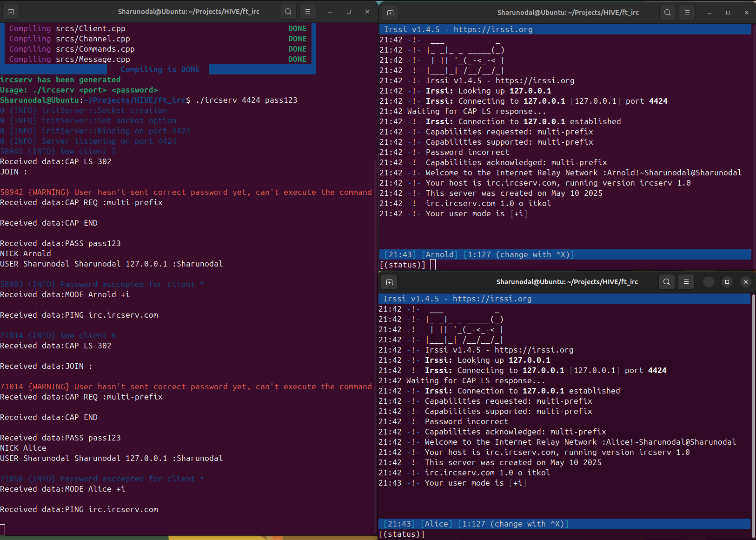Viewport: 756px width, 540px height.
Task: Maximize the Alice irssi terminal window
Action: point(727,282)
